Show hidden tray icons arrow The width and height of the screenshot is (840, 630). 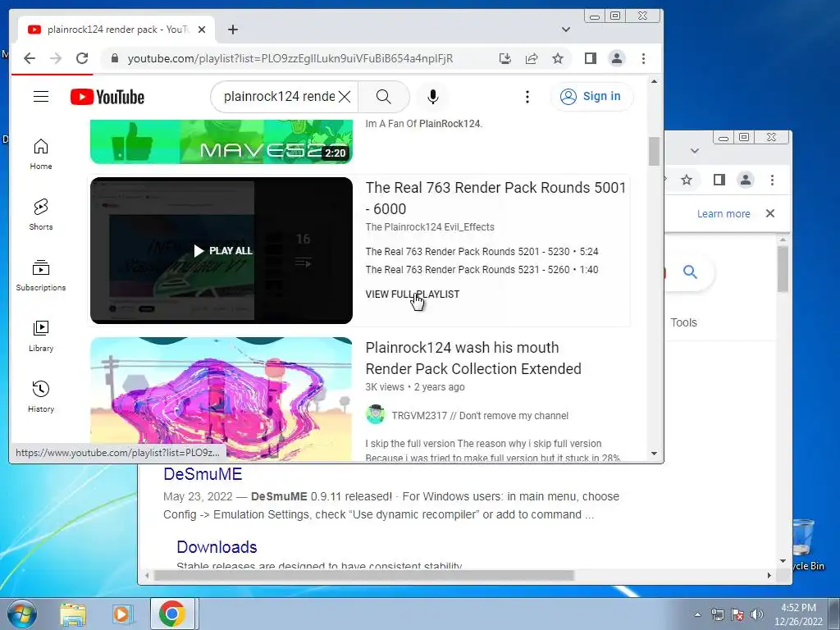pos(697,614)
